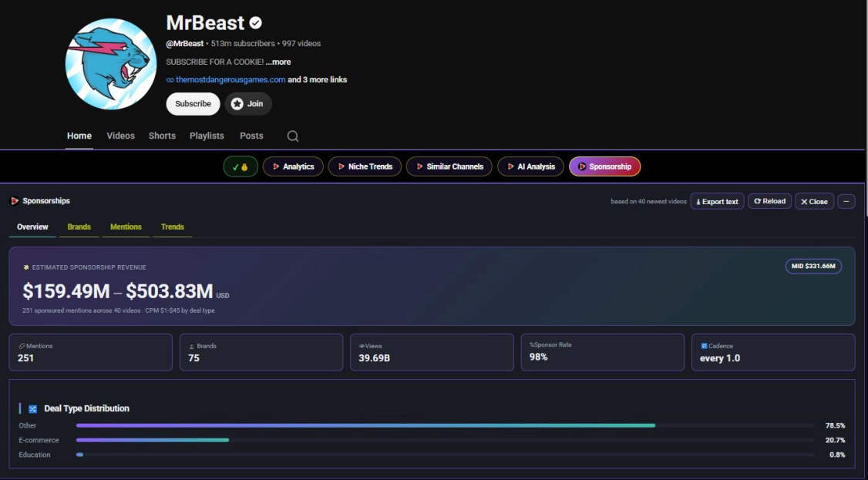
Task: Click 'based on 40 newest videos' text
Action: [x=648, y=201]
